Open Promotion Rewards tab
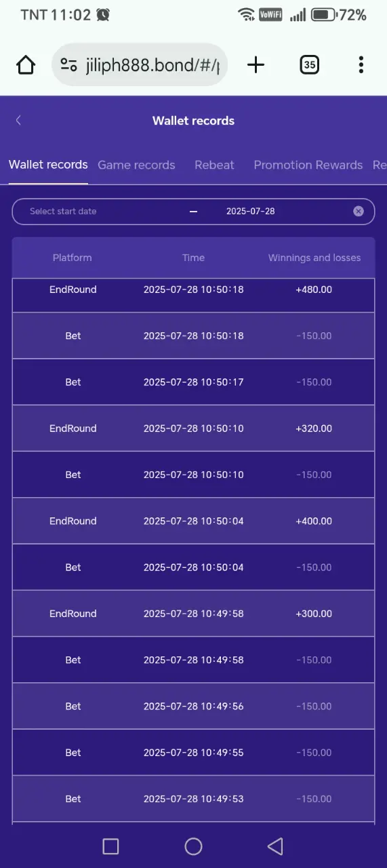 [x=308, y=165]
